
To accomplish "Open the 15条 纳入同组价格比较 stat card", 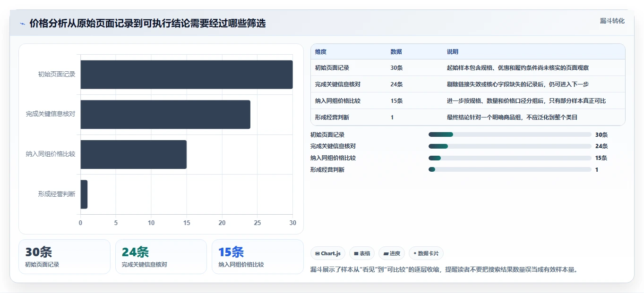I will pos(258,257).
